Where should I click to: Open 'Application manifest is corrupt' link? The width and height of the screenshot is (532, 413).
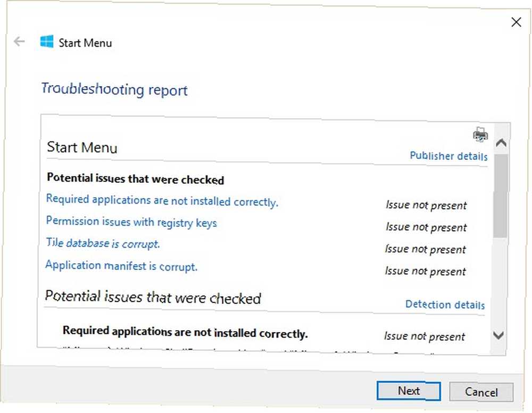[x=121, y=266]
